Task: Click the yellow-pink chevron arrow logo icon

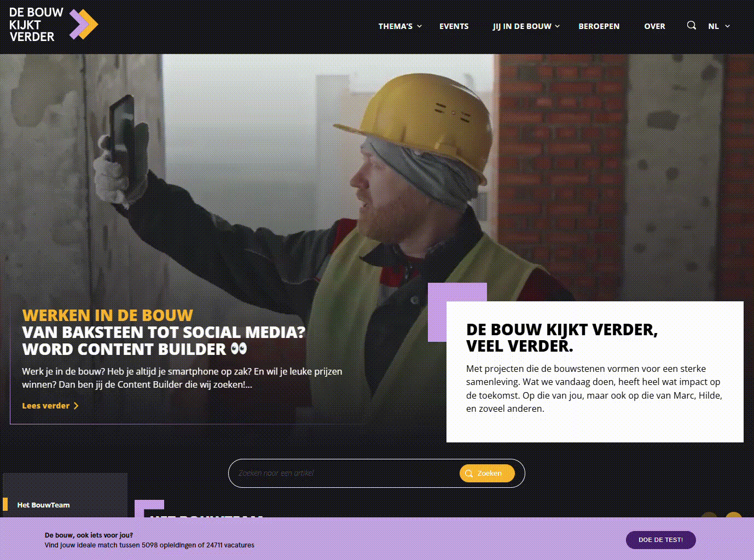Action: click(x=84, y=25)
